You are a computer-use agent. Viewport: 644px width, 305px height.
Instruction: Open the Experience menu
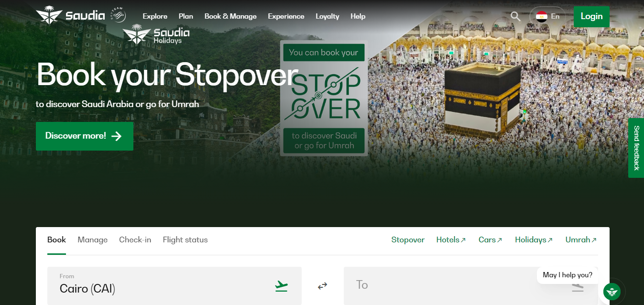286,16
